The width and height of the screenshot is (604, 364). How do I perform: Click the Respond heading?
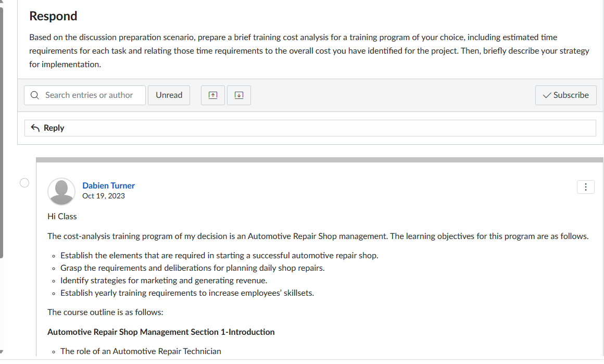tap(53, 16)
